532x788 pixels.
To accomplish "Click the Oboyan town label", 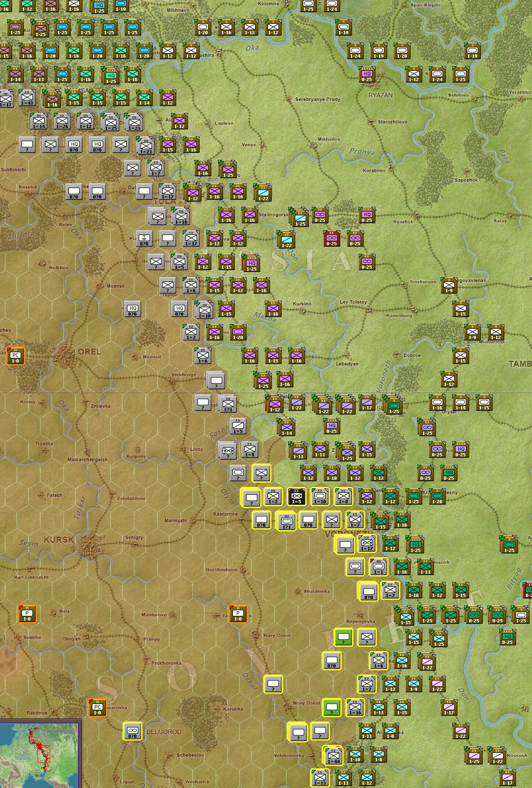I will coord(71,638).
